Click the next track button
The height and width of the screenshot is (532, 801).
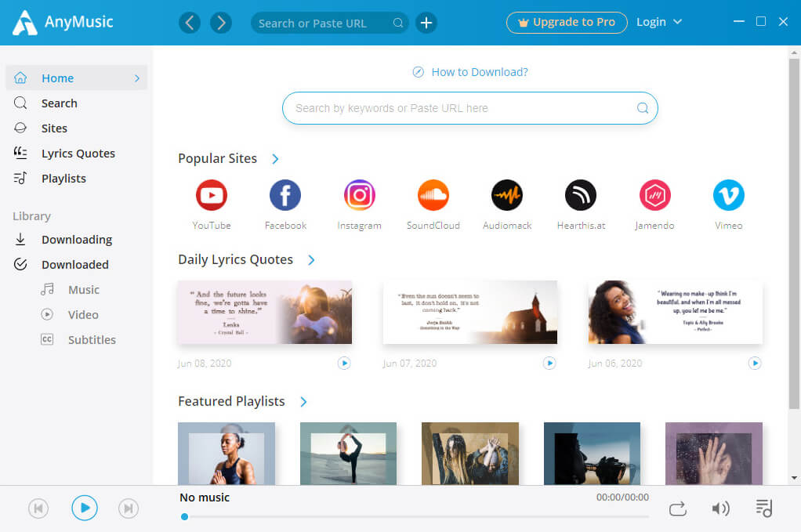coord(129,508)
